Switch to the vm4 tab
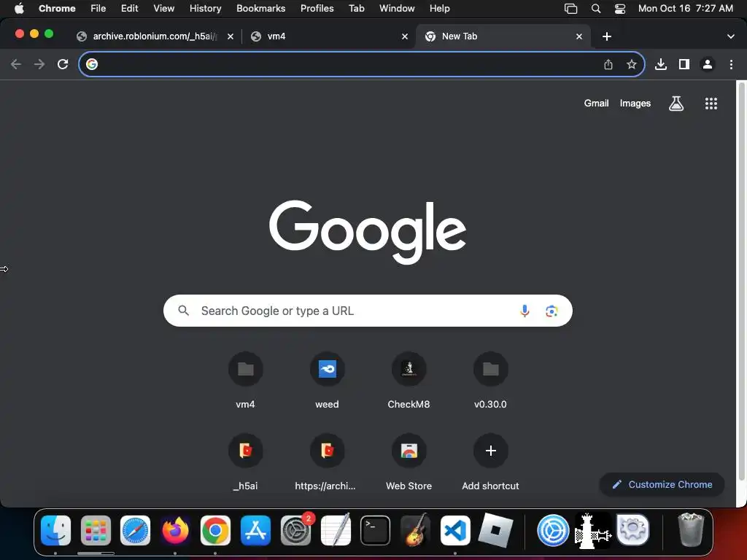The image size is (747, 560). click(x=329, y=36)
